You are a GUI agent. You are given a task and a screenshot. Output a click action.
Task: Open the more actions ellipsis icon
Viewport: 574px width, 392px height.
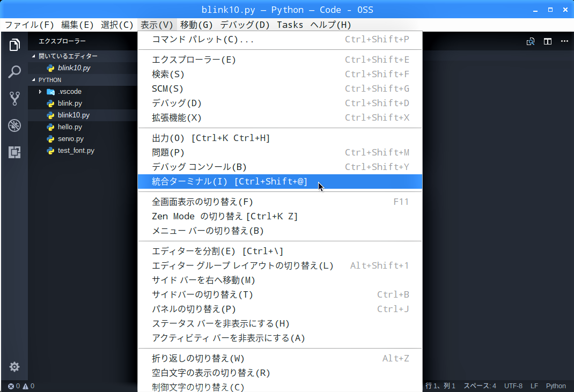point(564,41)
